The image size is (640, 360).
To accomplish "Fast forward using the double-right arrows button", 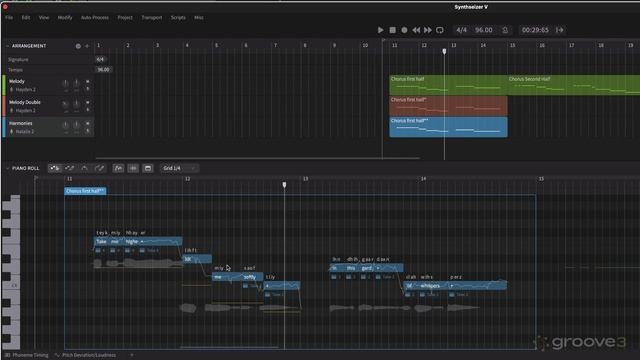I will coord(427,30).
